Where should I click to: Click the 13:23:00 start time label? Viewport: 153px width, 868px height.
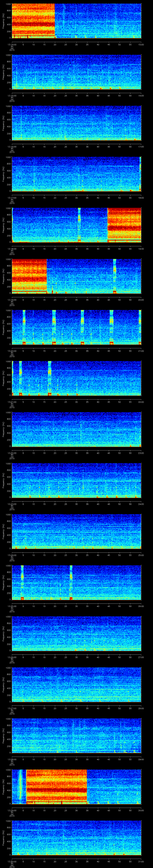coord(12,504)
